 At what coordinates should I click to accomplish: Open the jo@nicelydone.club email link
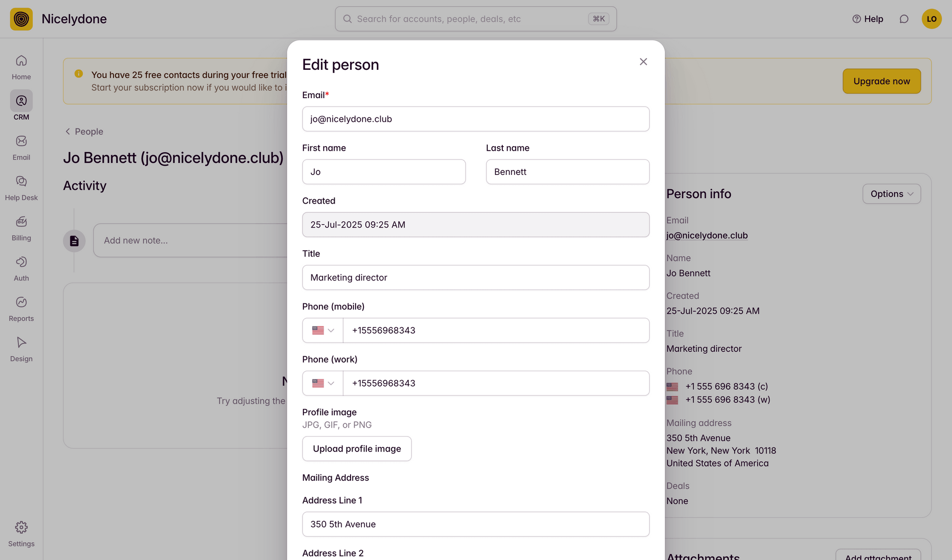[x=707, y=235]
